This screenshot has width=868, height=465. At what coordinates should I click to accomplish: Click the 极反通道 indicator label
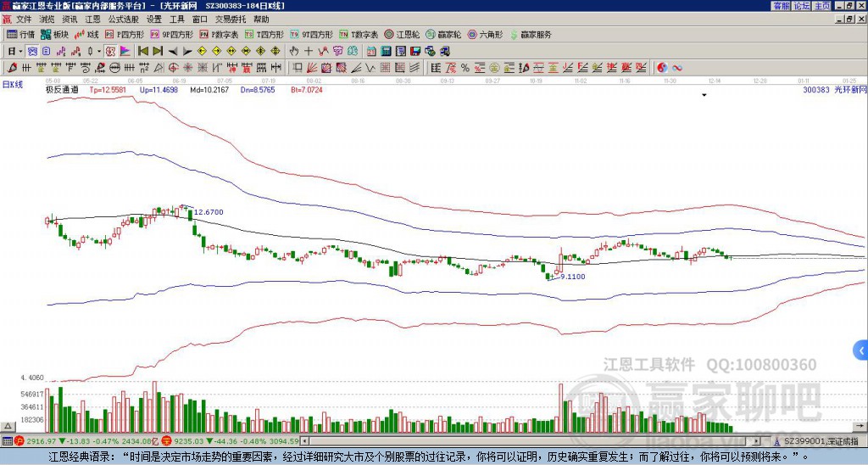pos(62,89)
